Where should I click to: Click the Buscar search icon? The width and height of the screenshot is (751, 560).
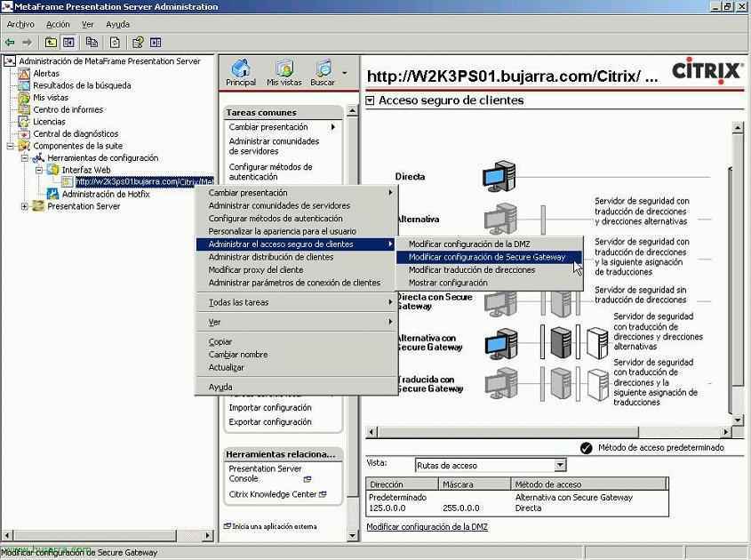coord(323,73)
